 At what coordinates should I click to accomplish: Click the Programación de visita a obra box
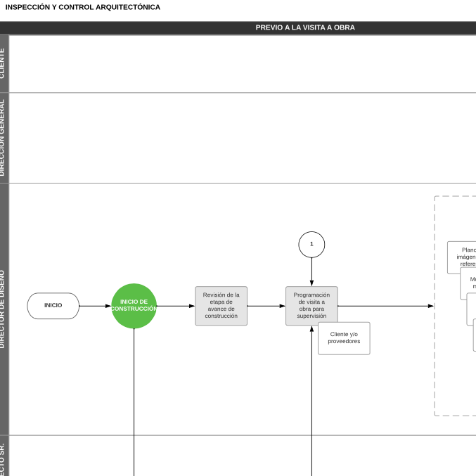pos(311,306)
